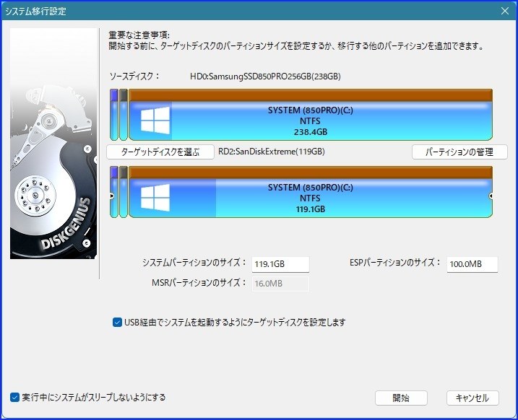Click Windows logo on source partition
The height and width of the screenshot is (420, 518).
pos(155,120)
